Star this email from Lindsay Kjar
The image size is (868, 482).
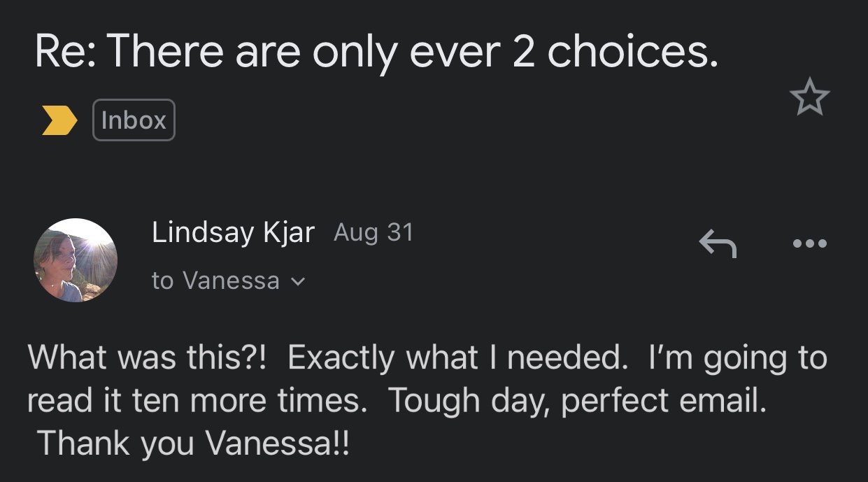coord(809,98)
